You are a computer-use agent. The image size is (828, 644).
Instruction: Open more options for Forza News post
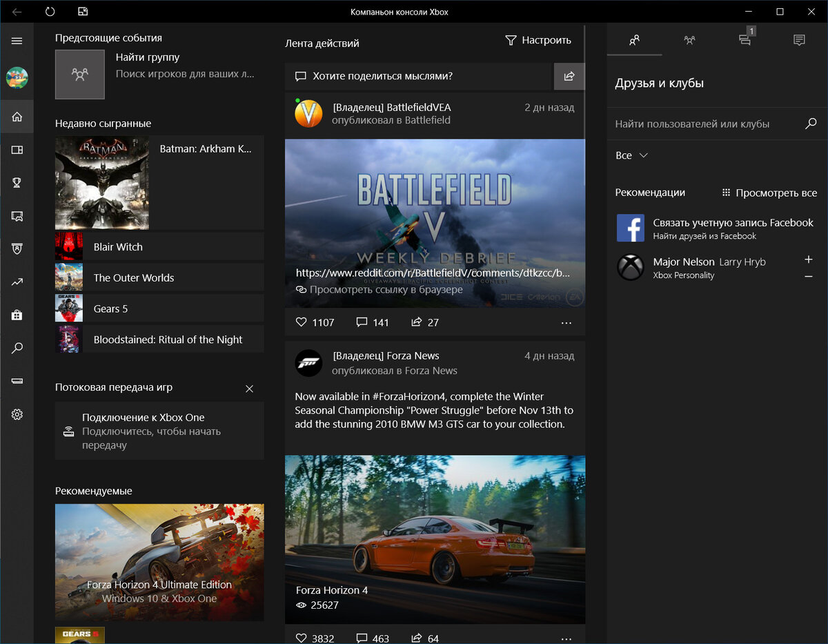[x=566, y=638]
